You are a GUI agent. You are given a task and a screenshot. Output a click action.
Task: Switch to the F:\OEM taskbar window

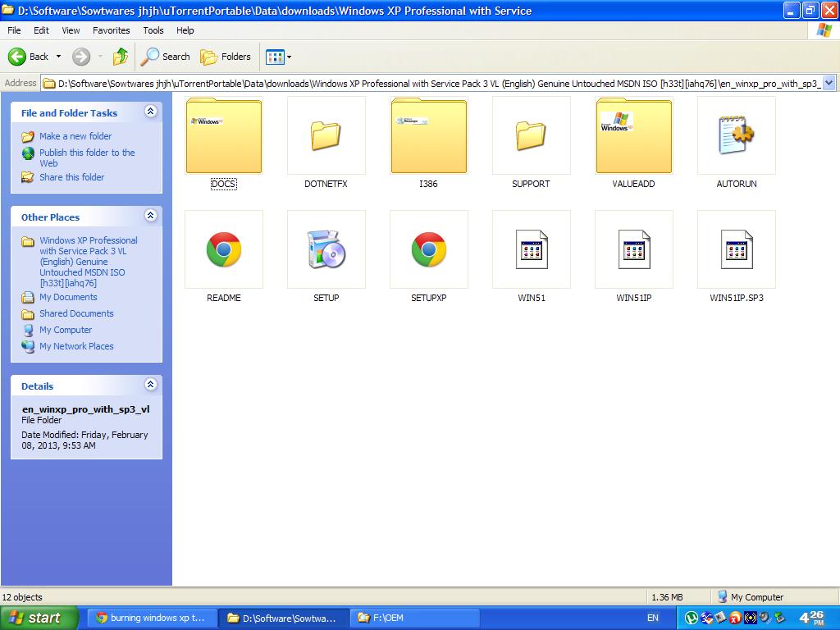(414, 618)
